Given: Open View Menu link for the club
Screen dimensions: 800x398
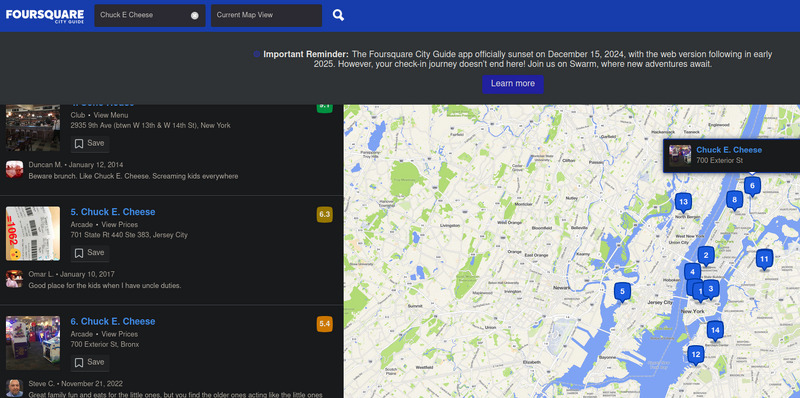Looking at the screenshot, I should (x=111, y=115).
